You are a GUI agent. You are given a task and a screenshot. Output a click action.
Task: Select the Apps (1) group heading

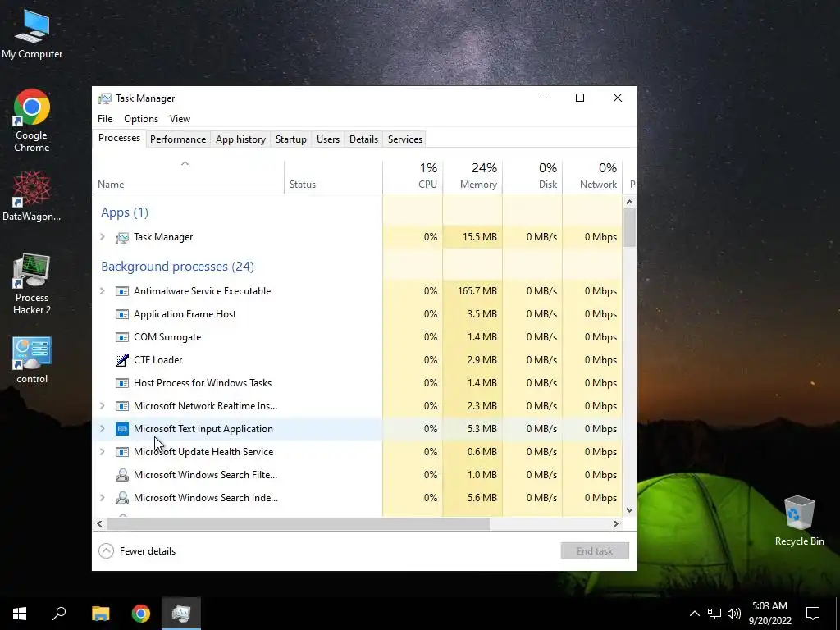point(125,212)
